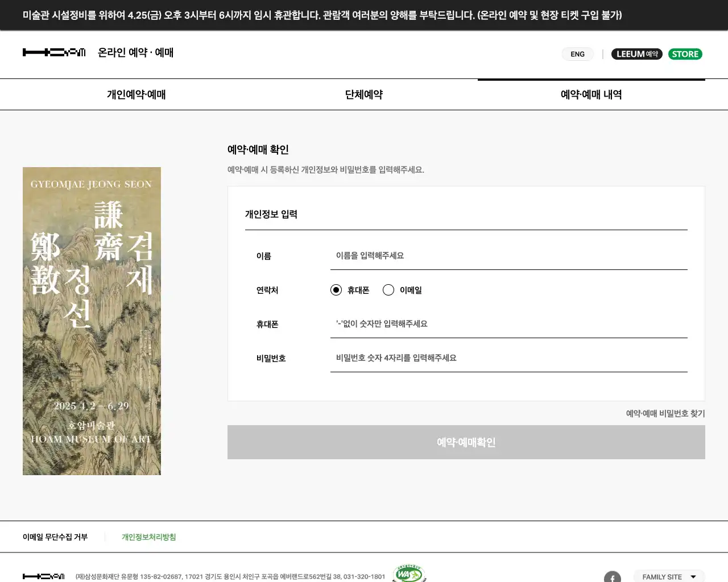Image resolution: width=728 pixels, height=582 pixels.
Task: Click the HOAM logo in the footer
Action: pos(44,576)
